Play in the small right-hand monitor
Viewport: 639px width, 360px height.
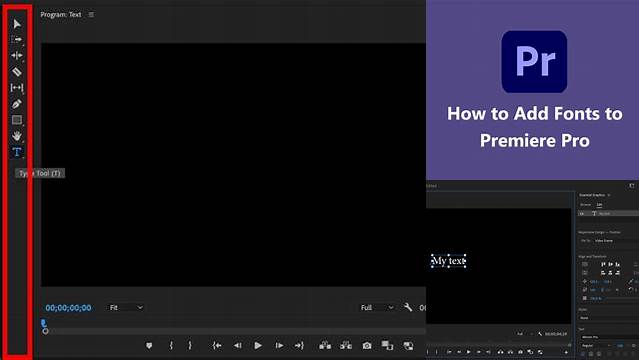[x=469, y=352]
